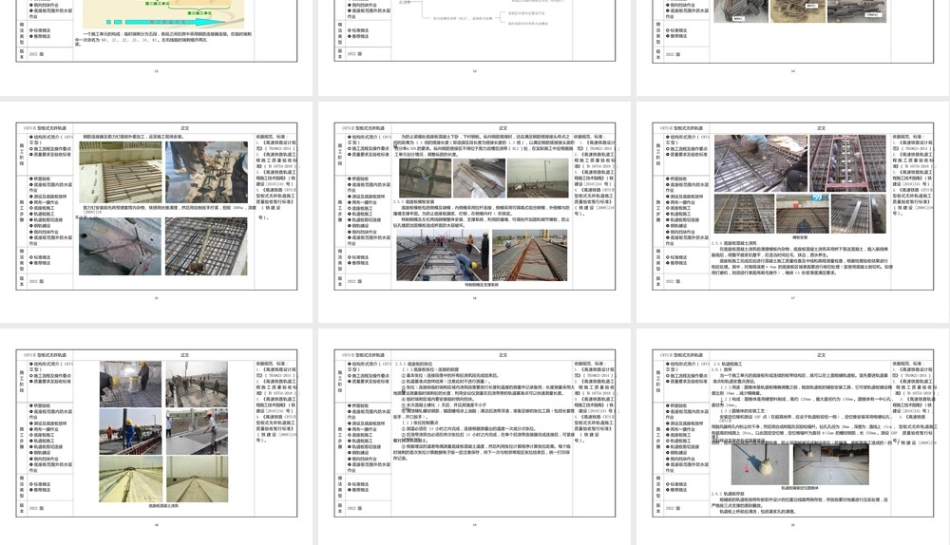This screenshot has width=950, height=545.
Task: Select the photo of the white grooved concrete slab
Action: [x=121, y=172]
